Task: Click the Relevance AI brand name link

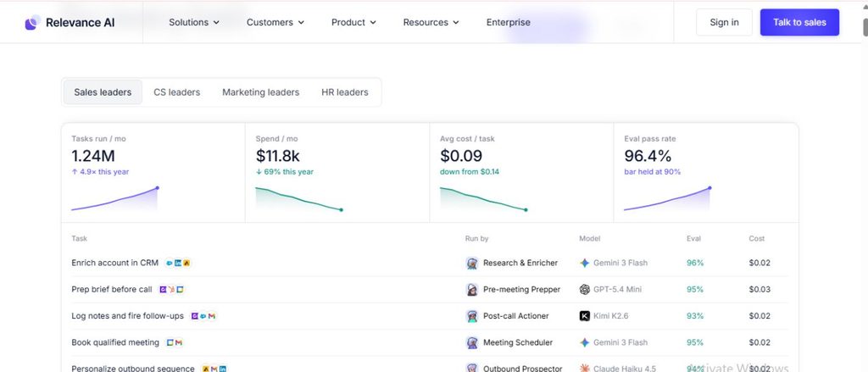Action: (x=81, y=22)
